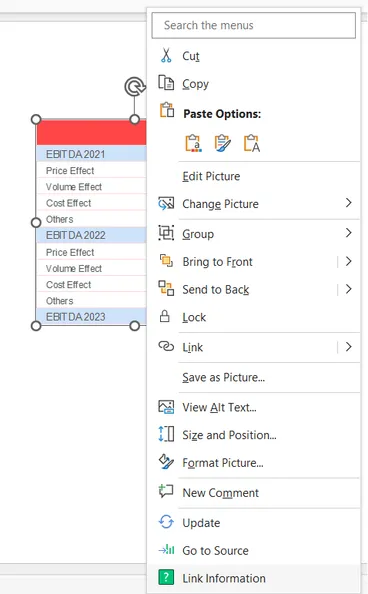Expand the Group submenu arrow
This screenshot has height=594, width=368.
[349, 233]
